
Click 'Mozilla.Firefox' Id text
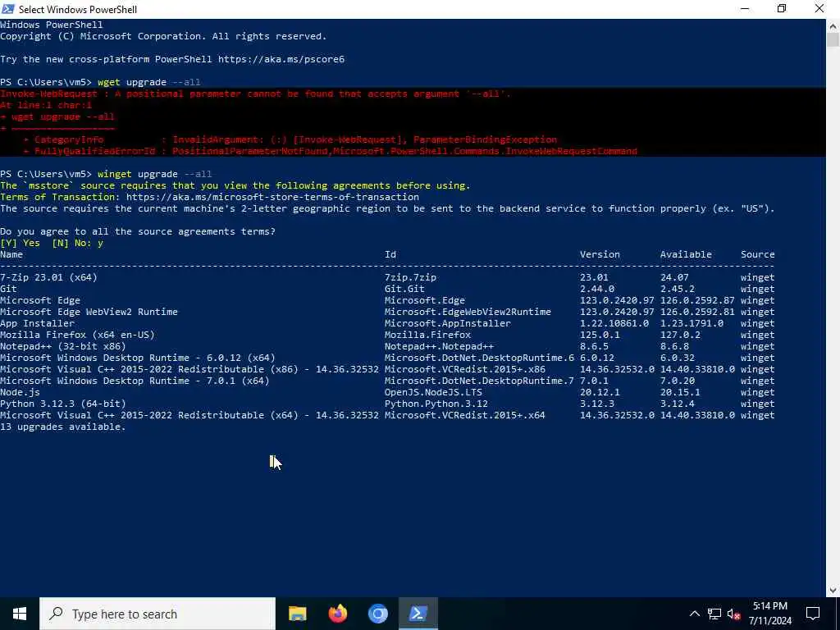[427, 335]
